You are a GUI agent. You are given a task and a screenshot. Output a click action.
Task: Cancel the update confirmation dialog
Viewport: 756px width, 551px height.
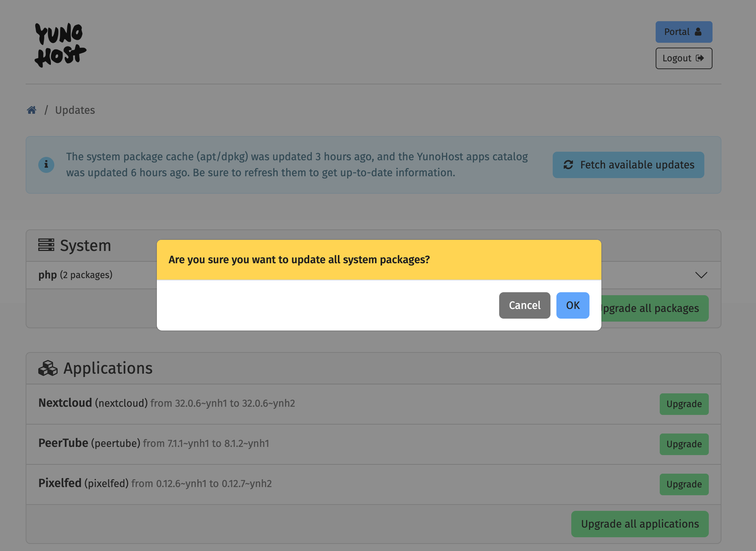524,305
